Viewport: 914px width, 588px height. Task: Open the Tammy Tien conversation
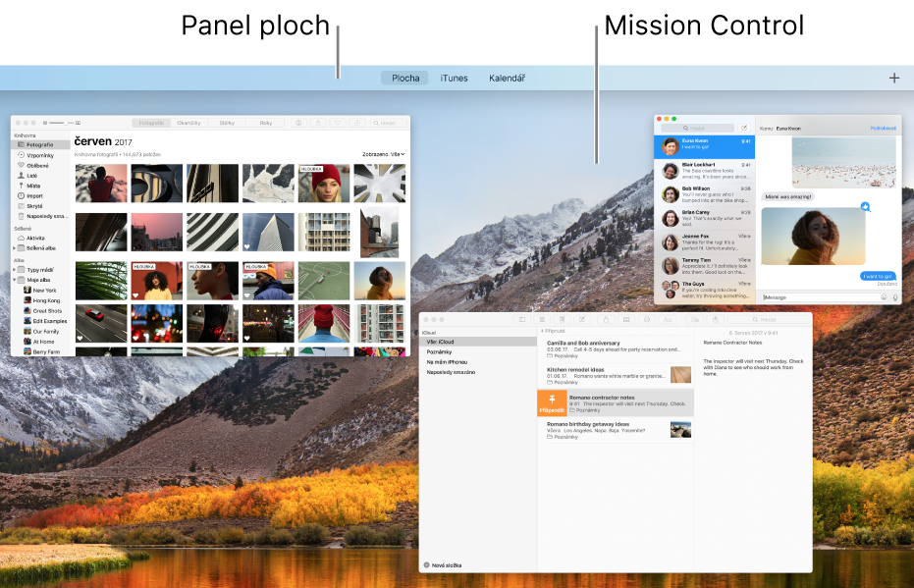tap(705, 266)
